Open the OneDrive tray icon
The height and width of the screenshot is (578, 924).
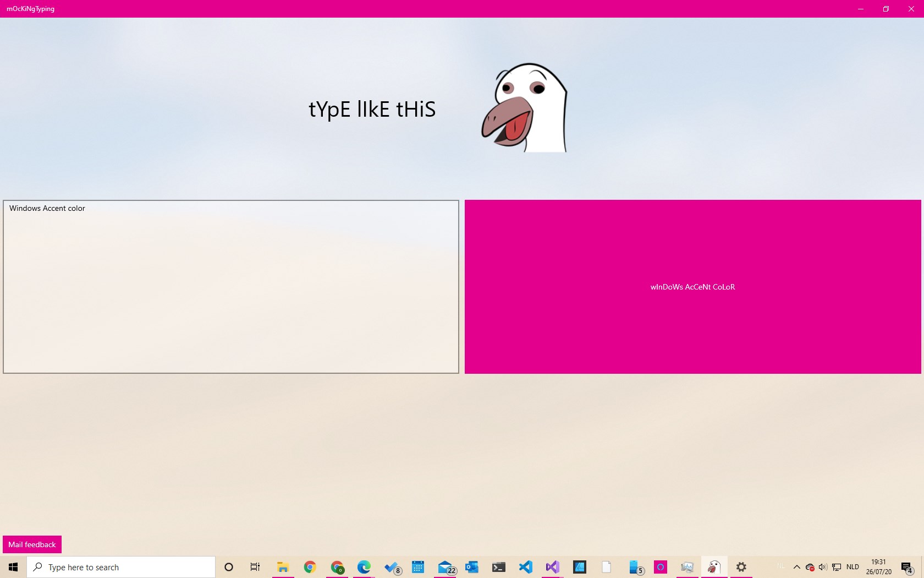[x=810, y=567]
